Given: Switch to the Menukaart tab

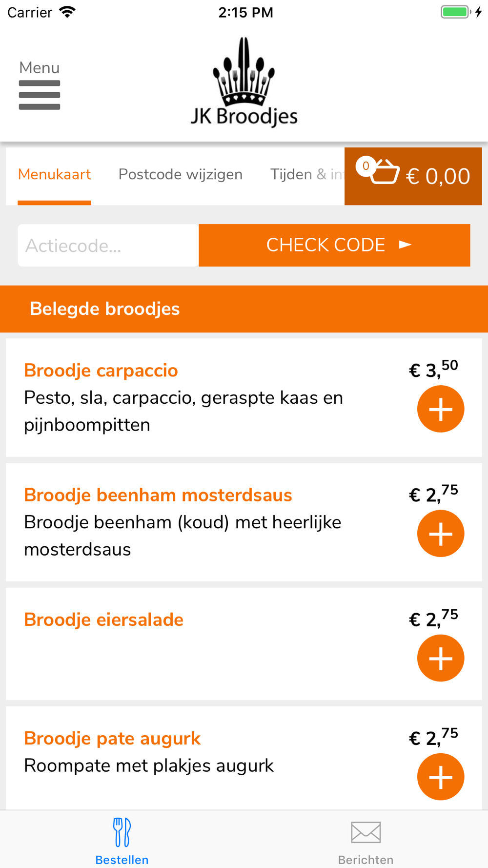Looking at the screenshot, I should coord(55,175).
